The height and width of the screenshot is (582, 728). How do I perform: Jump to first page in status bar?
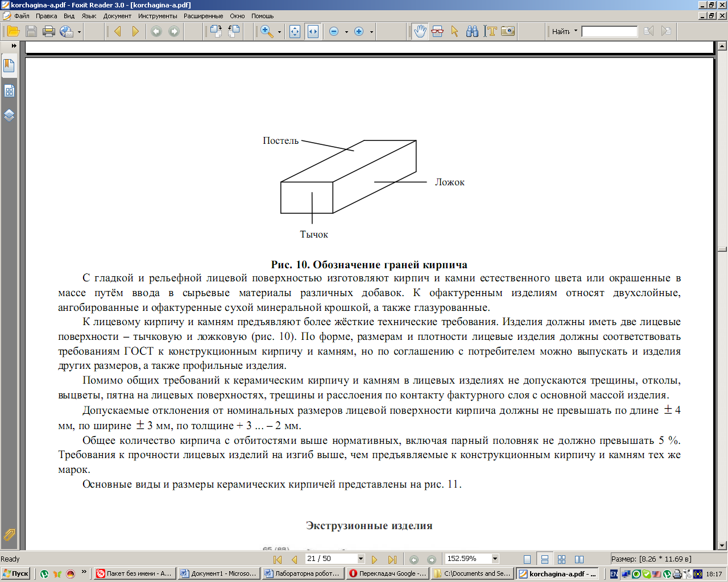[x=278, y=559]
